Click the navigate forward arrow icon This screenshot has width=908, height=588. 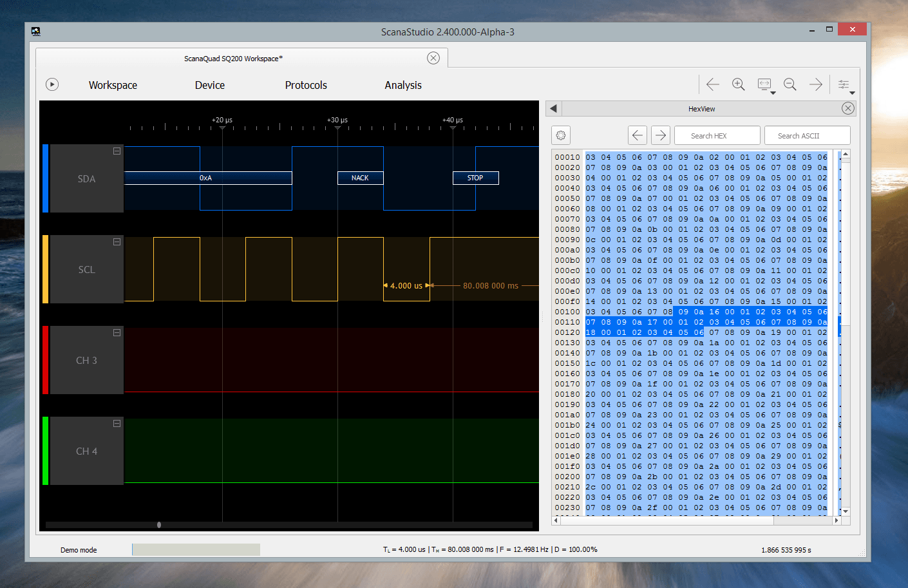click(x=815, y=84)
